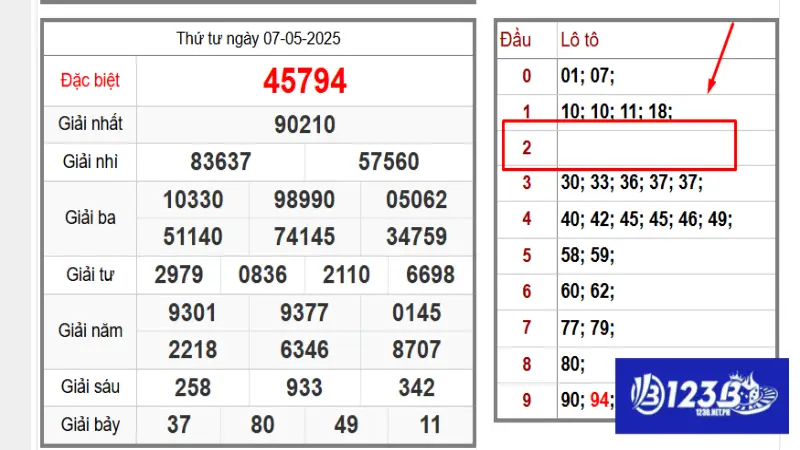Select sixth prize number 258
The width and height of the screenshot is (800, 450).
click(x=192, y=388)
